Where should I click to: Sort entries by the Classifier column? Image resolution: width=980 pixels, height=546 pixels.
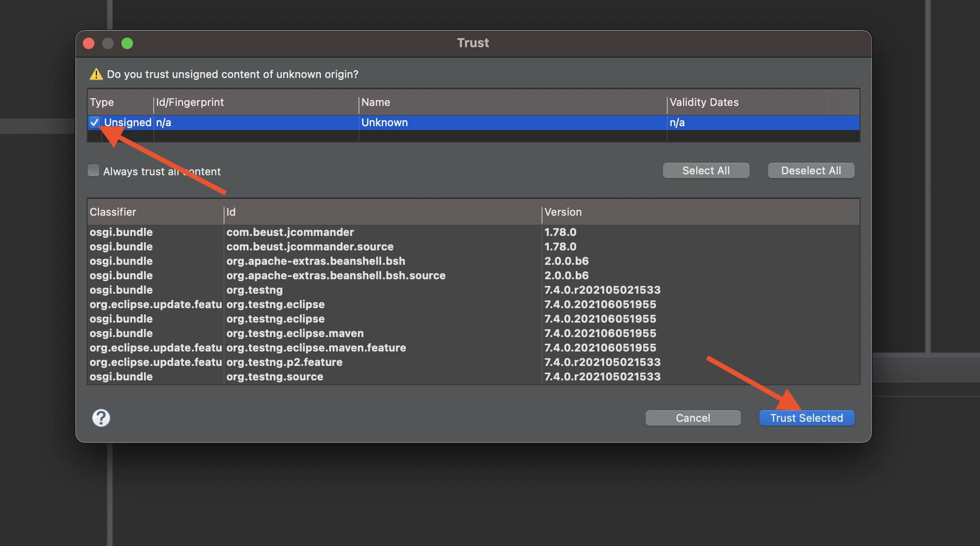[112, 212]
